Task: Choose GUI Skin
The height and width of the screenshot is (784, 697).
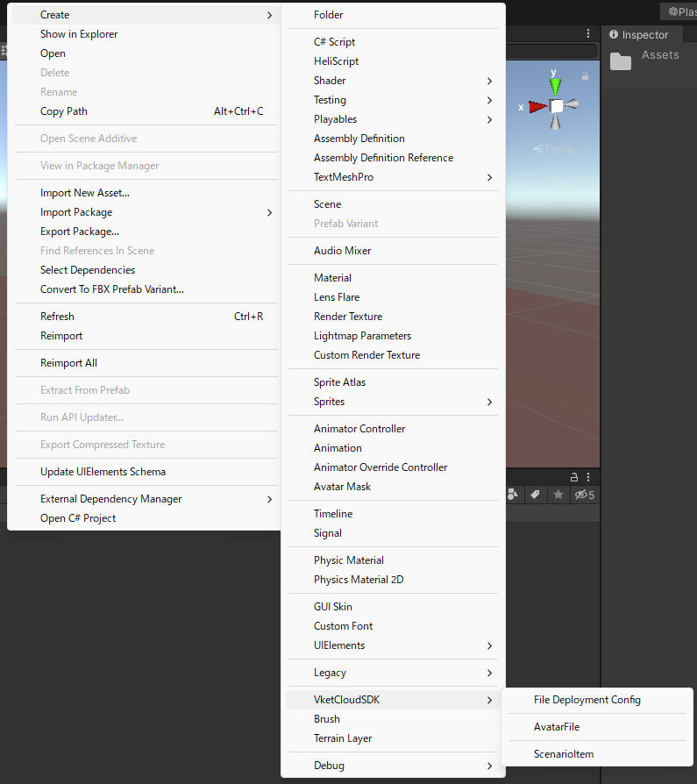Action: [x=393, y=607]
